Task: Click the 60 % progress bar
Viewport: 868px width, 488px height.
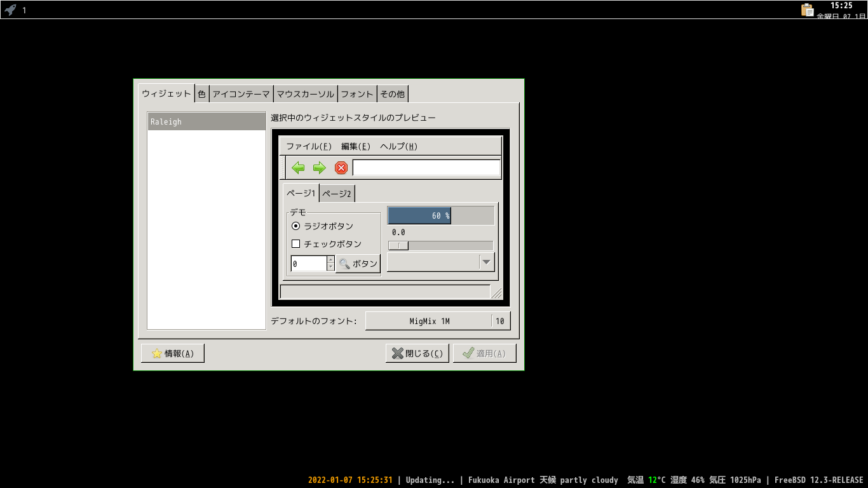Action: pos(441,215)
